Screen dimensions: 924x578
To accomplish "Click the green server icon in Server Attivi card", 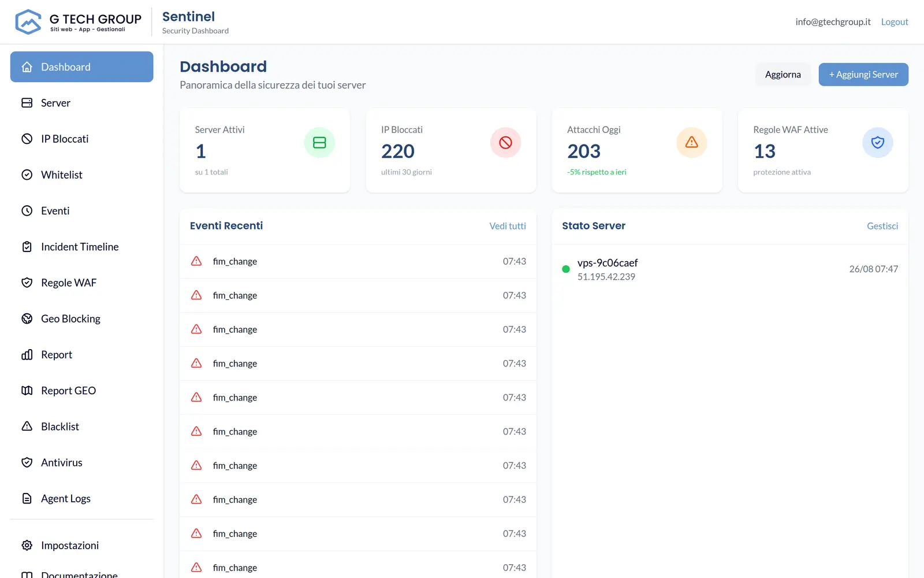I will [x=319, y=142].
